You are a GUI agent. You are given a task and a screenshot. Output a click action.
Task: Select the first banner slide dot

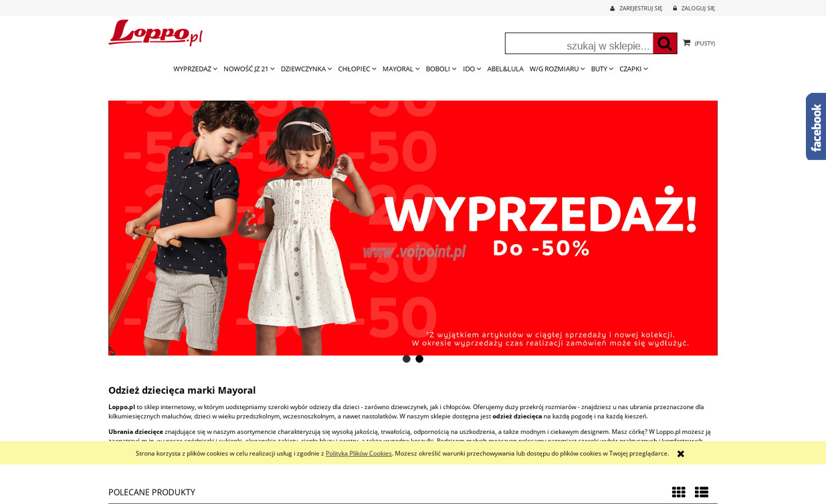406,359
